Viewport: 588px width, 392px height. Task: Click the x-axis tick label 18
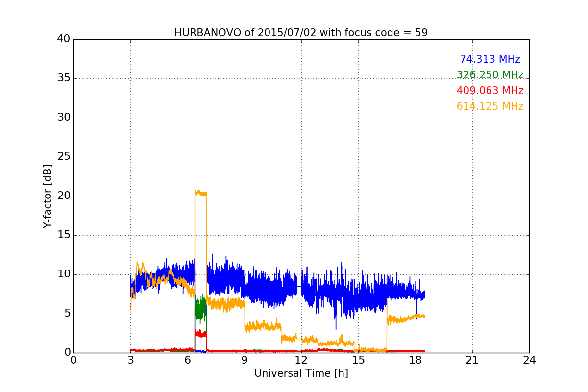pyautogui.click(x=416, y=360)
